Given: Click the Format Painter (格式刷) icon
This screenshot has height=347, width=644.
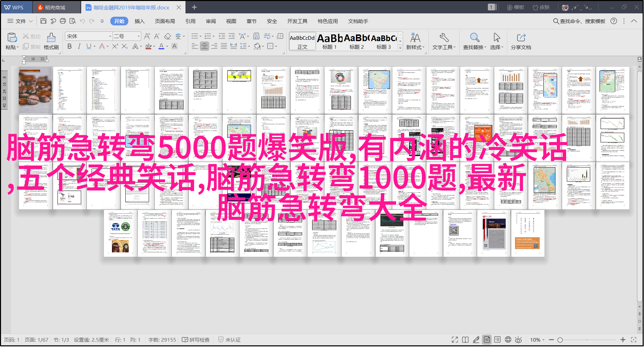Looking at the screenshot, I should click(51, 41).
